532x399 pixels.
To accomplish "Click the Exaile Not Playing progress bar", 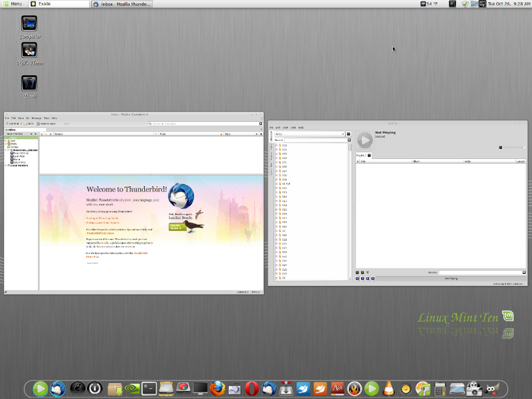I will tap(451, 279).
